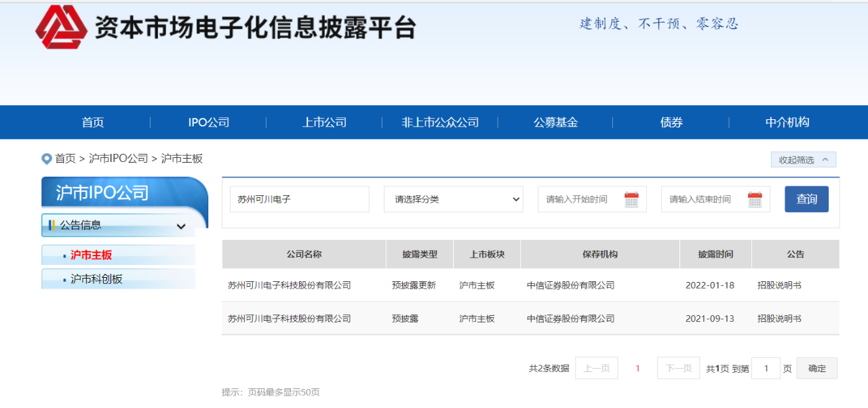Click company name in 预披露更新 row
Image resolution: width=868 pixels, height=408 pixels.
click(x=290, y=285)
